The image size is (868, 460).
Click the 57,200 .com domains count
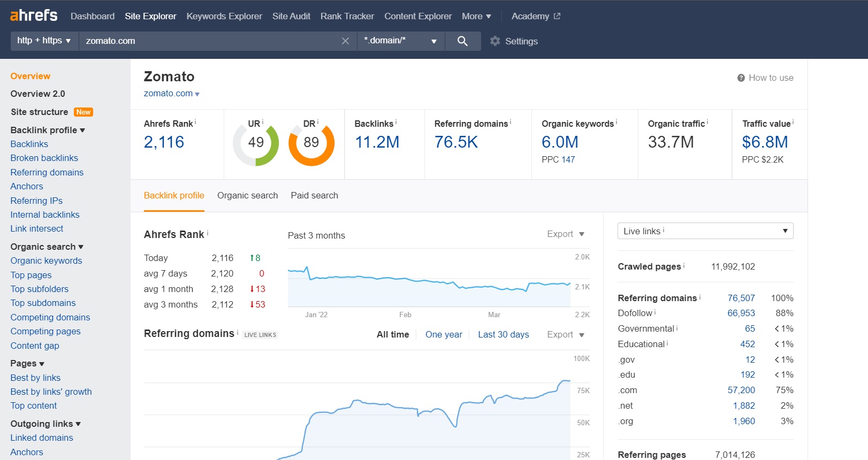[x=741, y=390]
